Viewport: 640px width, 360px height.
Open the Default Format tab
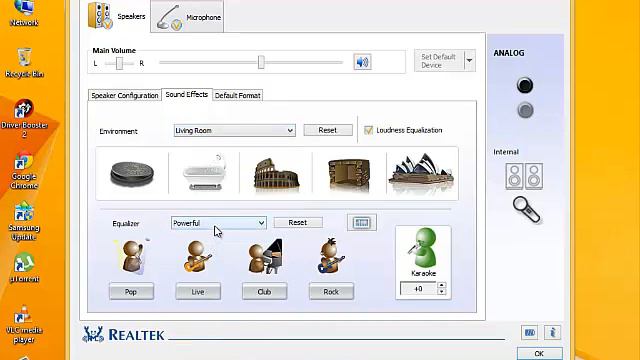coord(238,95)
